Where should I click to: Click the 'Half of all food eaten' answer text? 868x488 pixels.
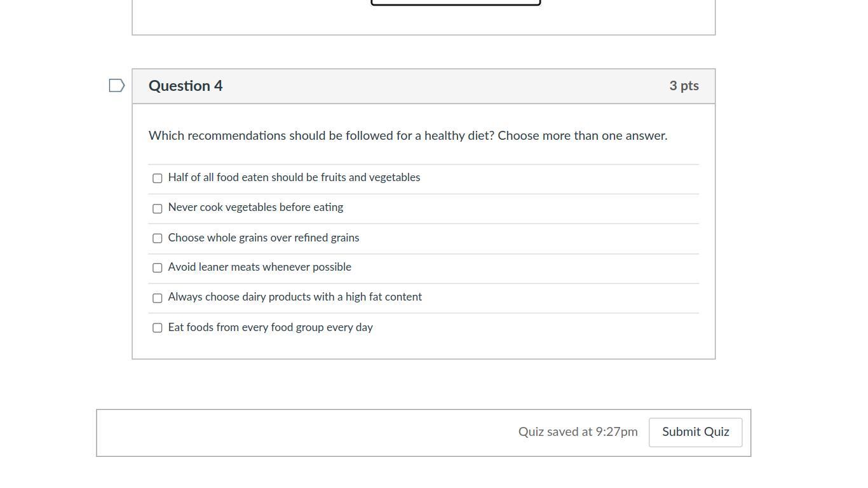pyautogui.click(x=294, y=178)
